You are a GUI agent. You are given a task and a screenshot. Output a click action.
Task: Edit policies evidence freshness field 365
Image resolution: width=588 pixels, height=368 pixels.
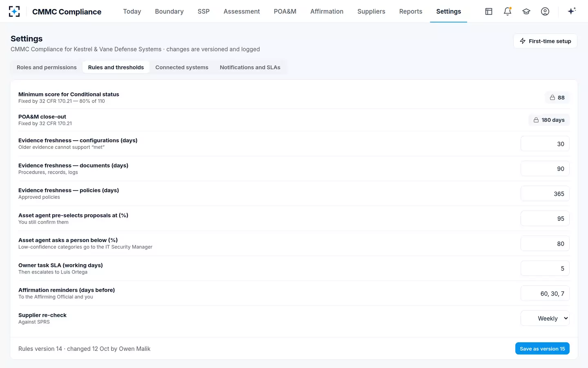pos(545,194)
